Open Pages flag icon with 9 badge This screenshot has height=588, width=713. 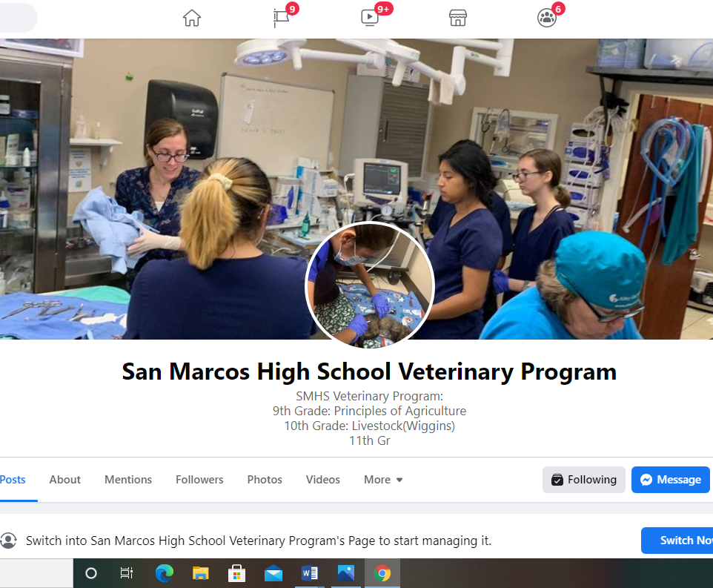click(282, 19)
